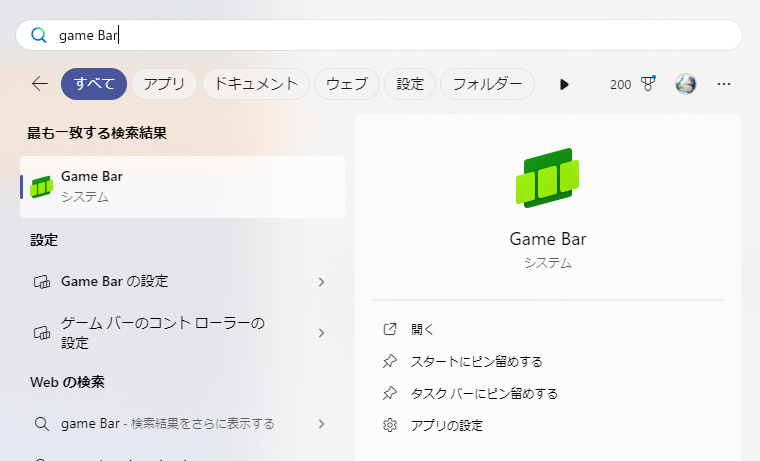Click the pin icon beside タスク バーにピン留めする
Image resolution: width=760 pixels, height=461 pixels.
point(390,393)
